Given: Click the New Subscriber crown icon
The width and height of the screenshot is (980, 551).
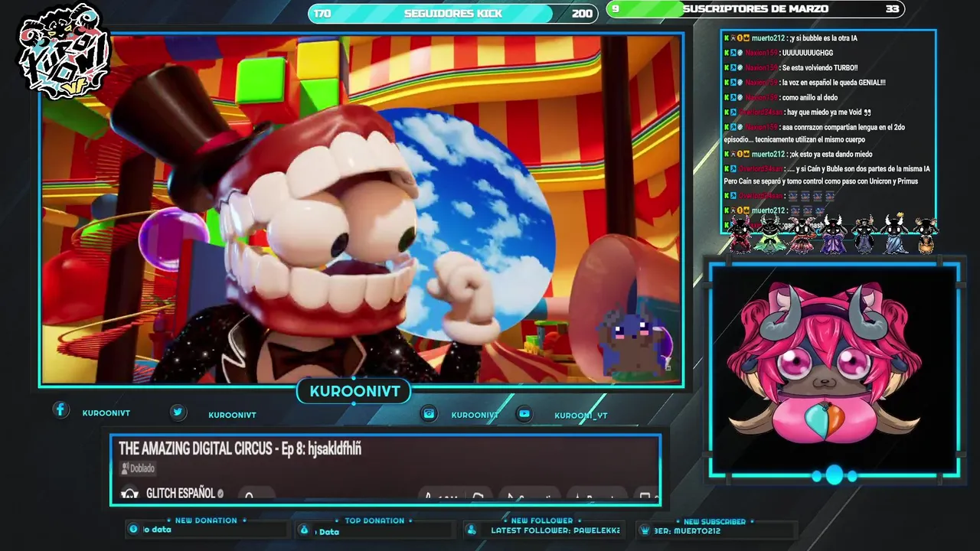Looking at the screenshot, I should click(645, 530).
